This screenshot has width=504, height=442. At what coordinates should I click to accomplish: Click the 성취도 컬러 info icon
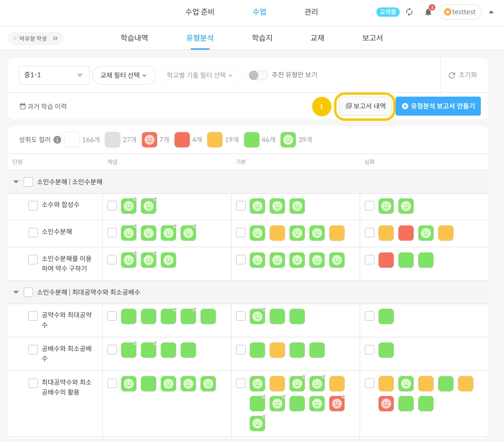point(57,140)
